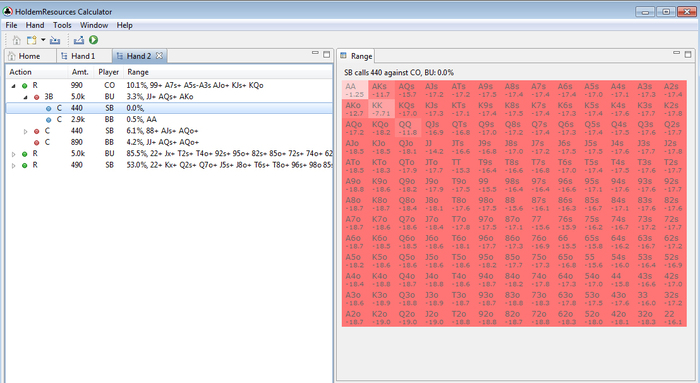Maximize the Range panel
Image resolution: width=700 pixels, height=383 pixels.
coord(688,54)
